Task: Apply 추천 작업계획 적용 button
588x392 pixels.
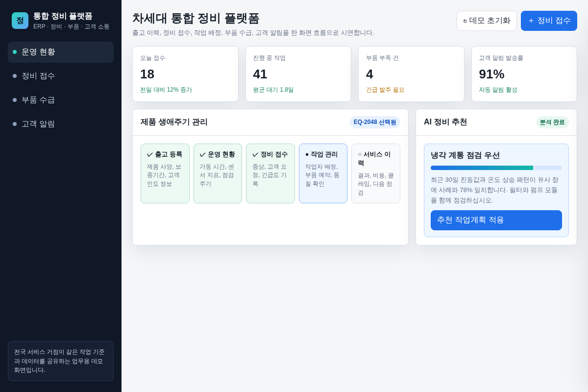Action: click(496, 220)
